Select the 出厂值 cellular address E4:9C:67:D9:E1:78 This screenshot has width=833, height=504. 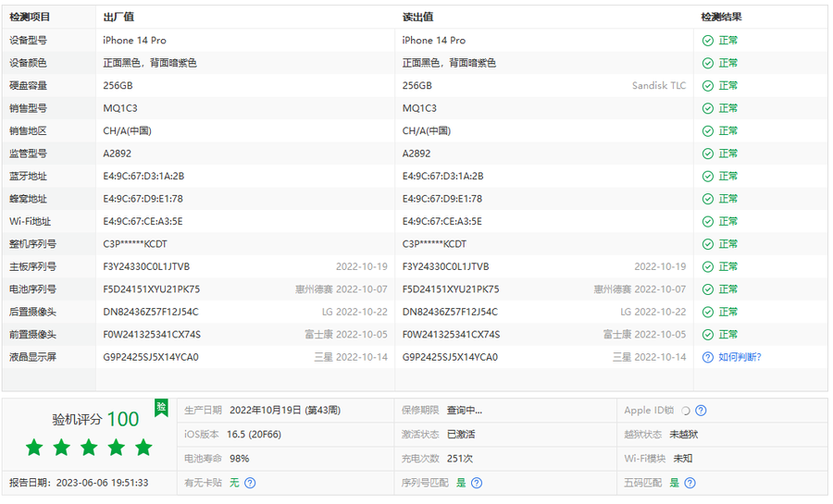click(143, 199)
